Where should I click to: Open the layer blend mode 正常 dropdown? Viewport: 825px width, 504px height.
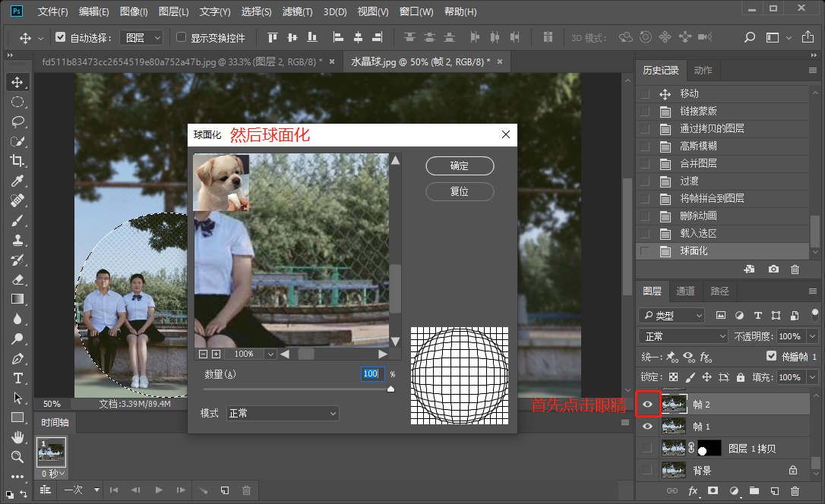click(684, 335)
